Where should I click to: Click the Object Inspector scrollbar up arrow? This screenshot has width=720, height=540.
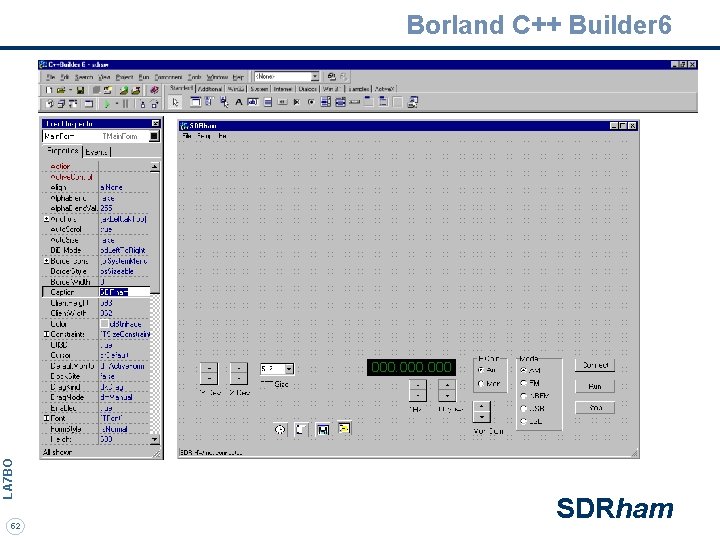[x=154, y=166]
